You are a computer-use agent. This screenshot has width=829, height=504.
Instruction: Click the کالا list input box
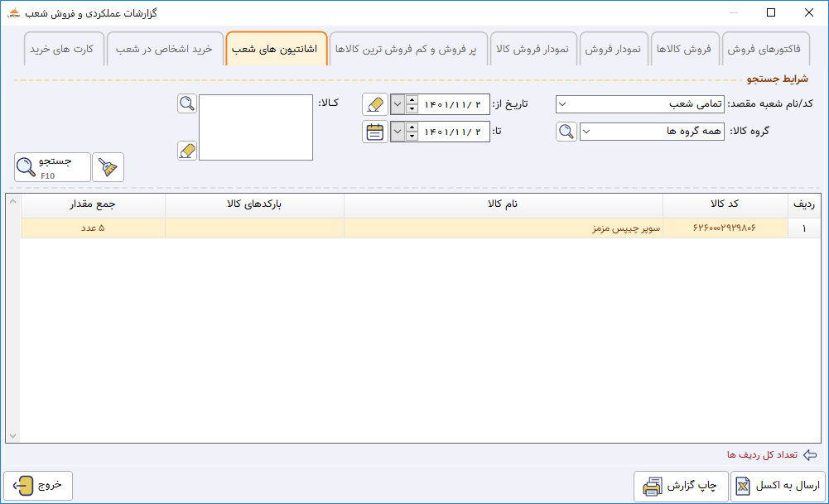(256, 127)
